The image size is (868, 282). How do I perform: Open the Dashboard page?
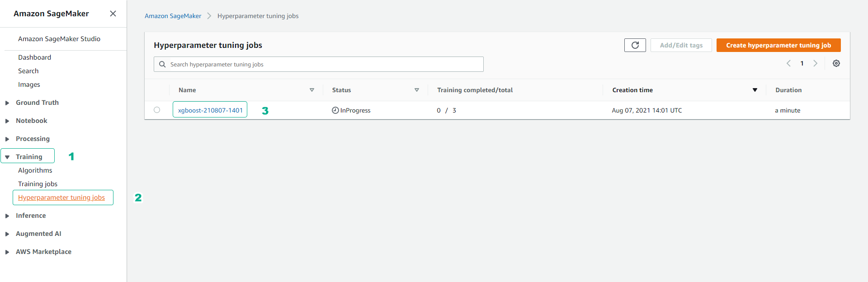(34, 57)
